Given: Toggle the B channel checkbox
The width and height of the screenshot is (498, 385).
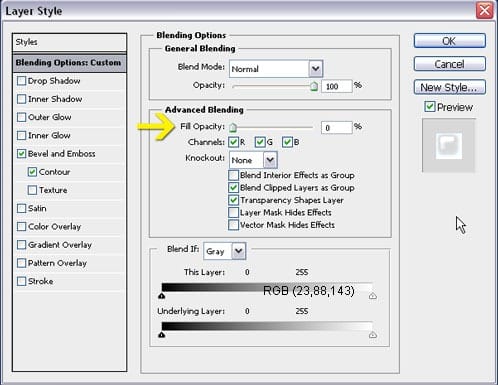Looking at the screenshot, I should [x=287, y=142].
